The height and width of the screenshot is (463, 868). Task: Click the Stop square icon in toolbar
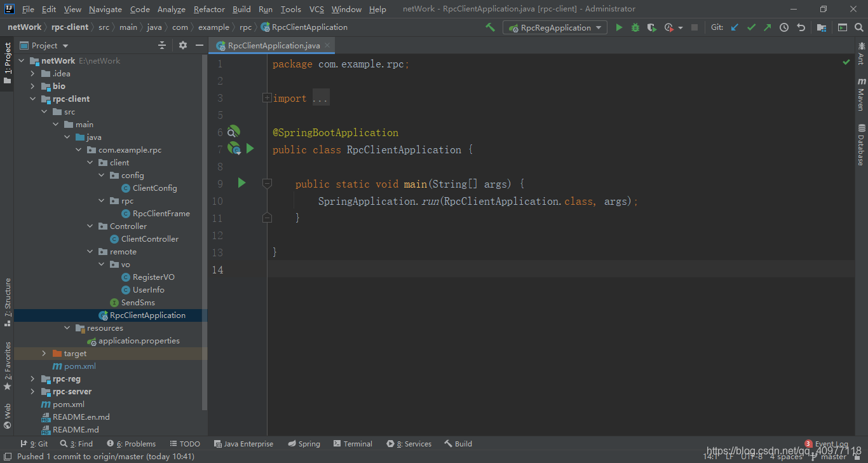coord(695,27)
